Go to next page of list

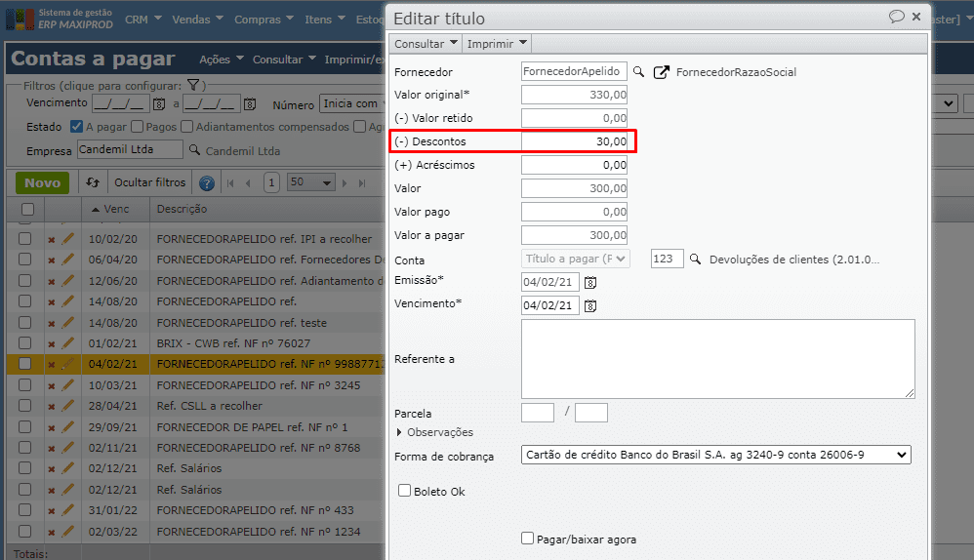(345, 183)
